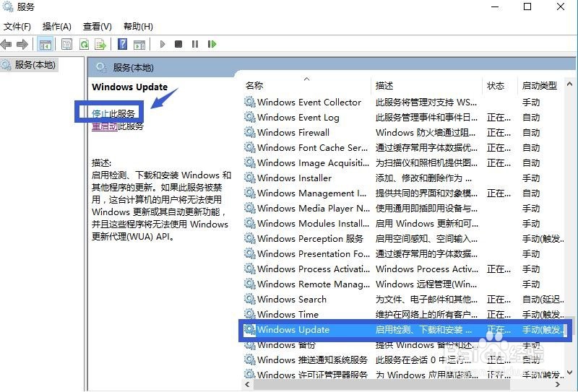Click the gear icon of Windows Installer
The height and width of the screenshot is (392, 578).
tap(250, 178)
